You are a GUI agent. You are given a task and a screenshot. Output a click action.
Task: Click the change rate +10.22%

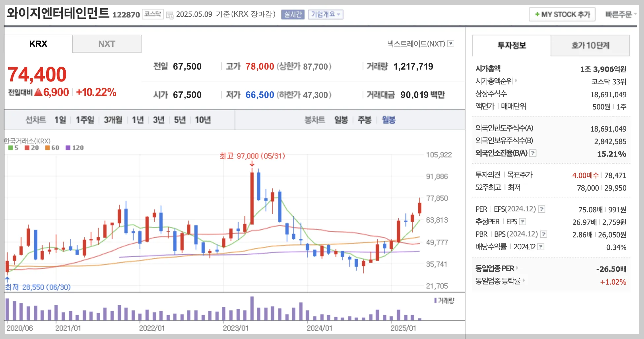pyautogui.click(x=96, y=92)
